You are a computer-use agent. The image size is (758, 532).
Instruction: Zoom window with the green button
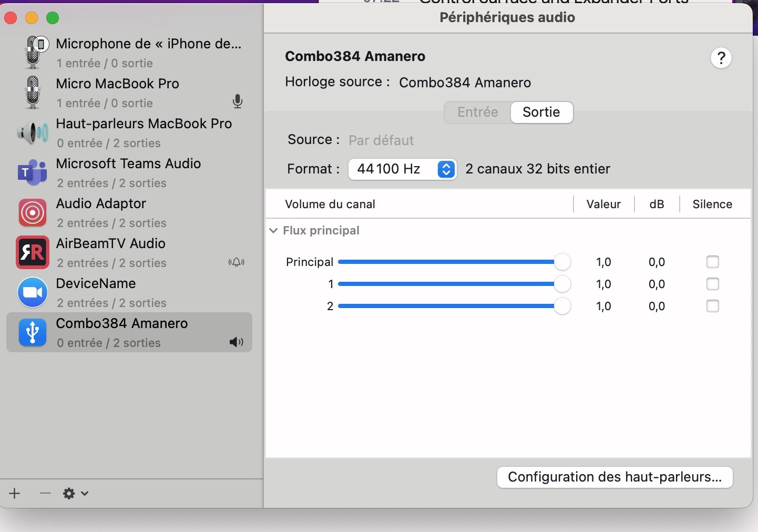click(53, 18)
